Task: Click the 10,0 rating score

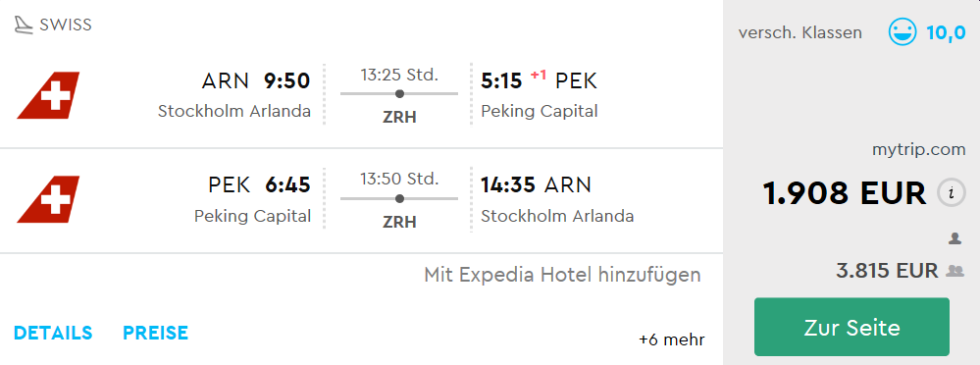Action: coord(947,32)
